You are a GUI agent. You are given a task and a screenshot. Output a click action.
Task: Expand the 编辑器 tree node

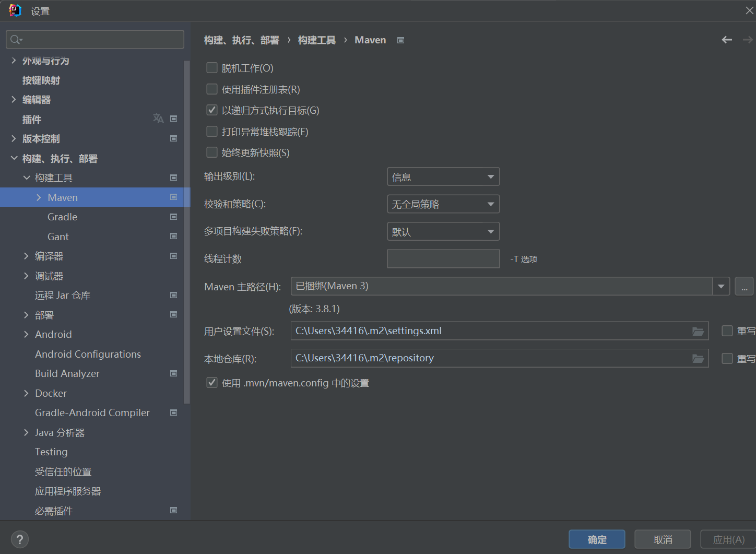(x=14, y=99)
